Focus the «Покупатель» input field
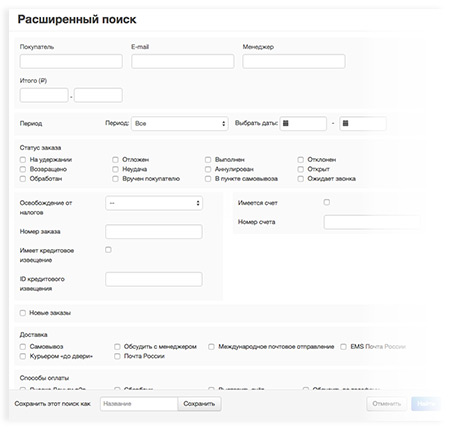The height and width of the screenshot is (432, 453). 71,62
